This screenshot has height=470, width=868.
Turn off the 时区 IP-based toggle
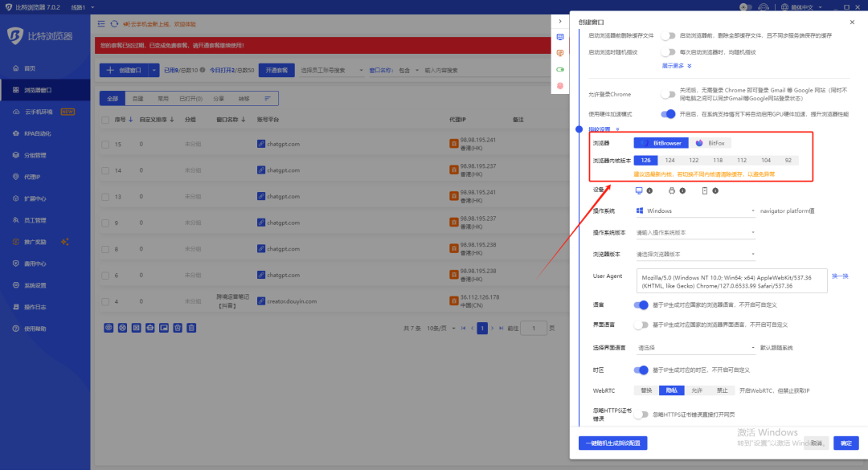(x=641, y=370)
